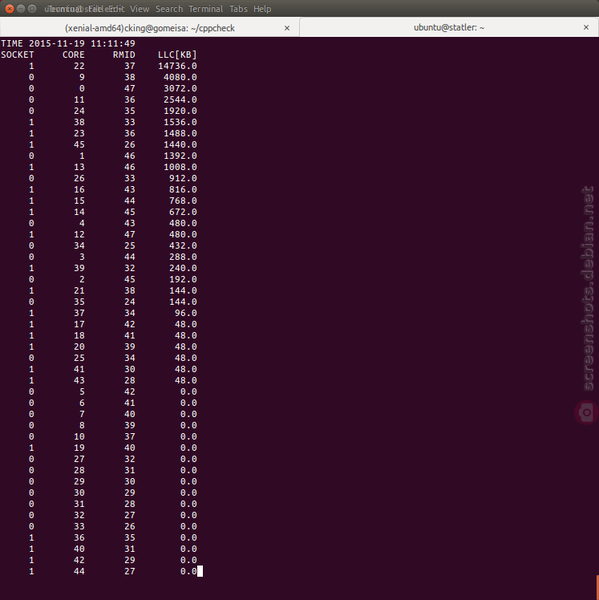
Task: Click the window minimize button
Action: (x=21, y=8)
